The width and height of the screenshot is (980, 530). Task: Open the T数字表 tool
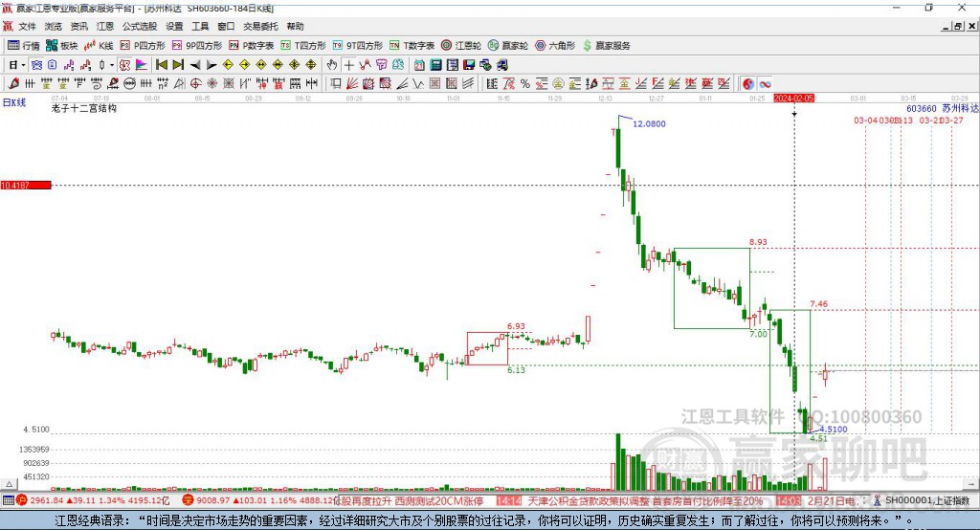[412, 46]
